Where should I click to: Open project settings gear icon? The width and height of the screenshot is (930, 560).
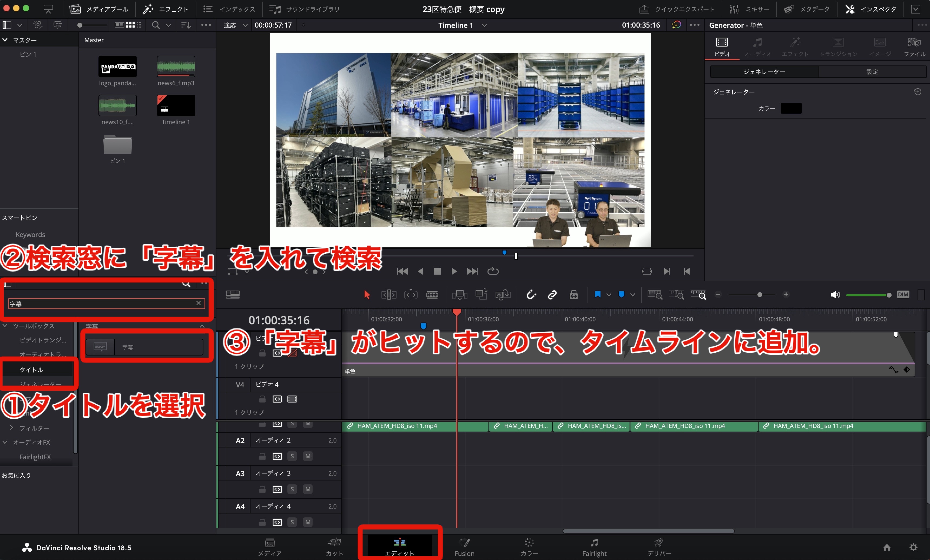coord(913,547)
